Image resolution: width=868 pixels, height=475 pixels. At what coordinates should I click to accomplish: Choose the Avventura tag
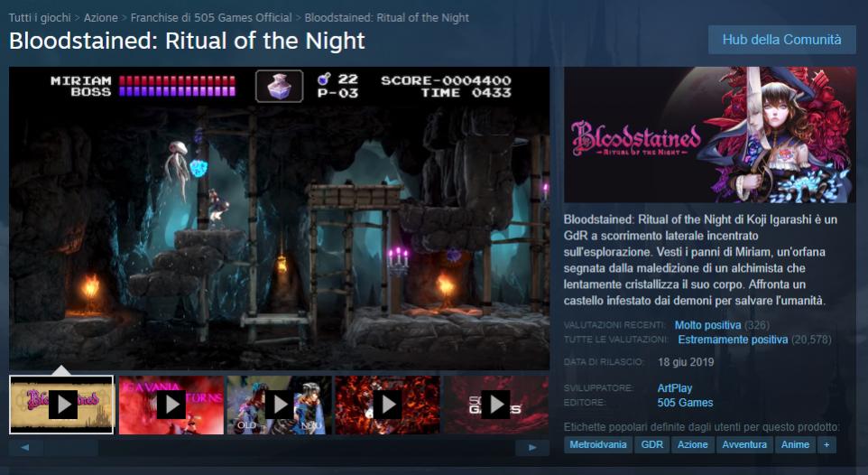[744, 444]
